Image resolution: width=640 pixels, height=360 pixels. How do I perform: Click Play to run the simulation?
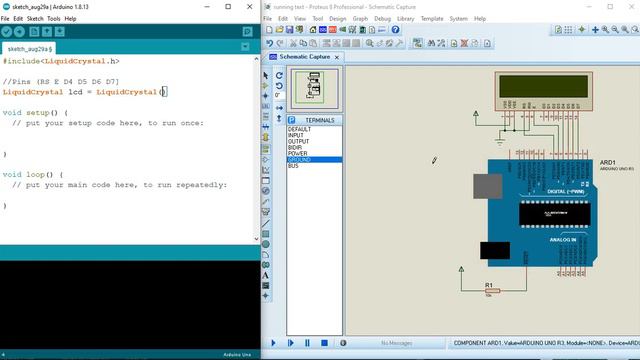(273, 343)
